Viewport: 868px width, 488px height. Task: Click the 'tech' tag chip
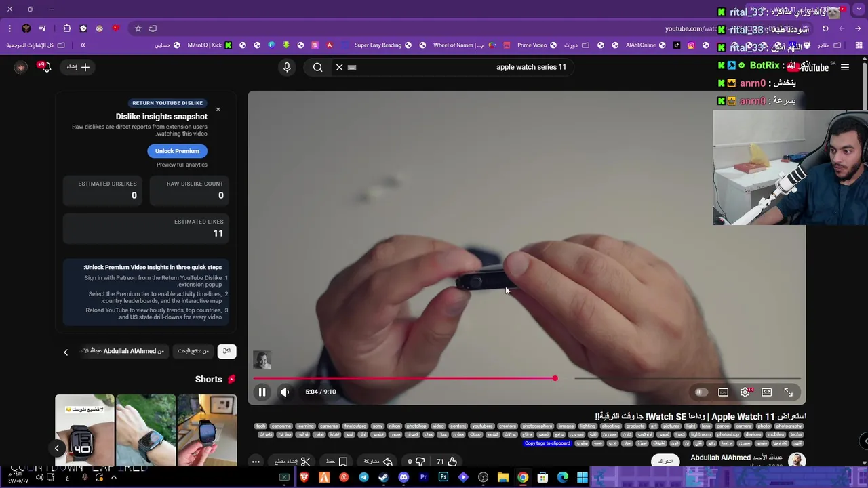261,426
